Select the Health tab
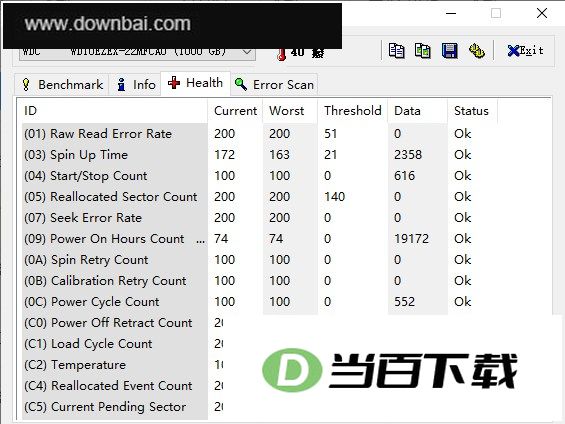The image size is (565, 424). pyautogui.click(x=195, y=83)
